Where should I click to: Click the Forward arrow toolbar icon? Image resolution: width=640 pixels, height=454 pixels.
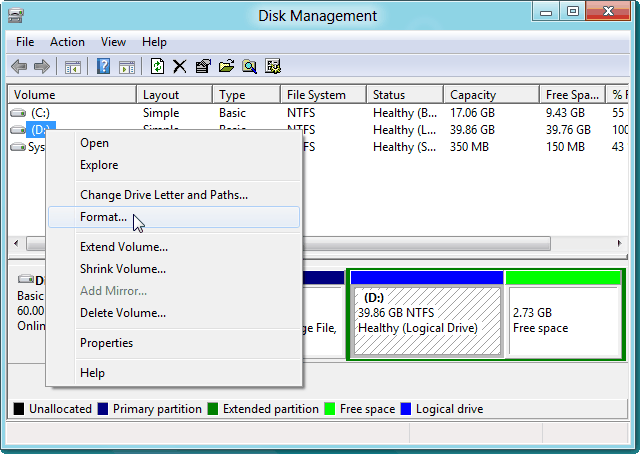pyautogui.click(x=42, y=66)
